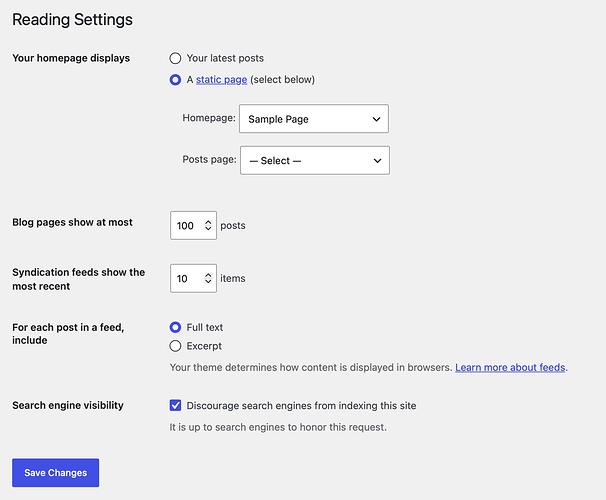This screenshot has width=606, height=500.
Task: Click the "Posts page:" field label
Action: click(x=209, y=159)
